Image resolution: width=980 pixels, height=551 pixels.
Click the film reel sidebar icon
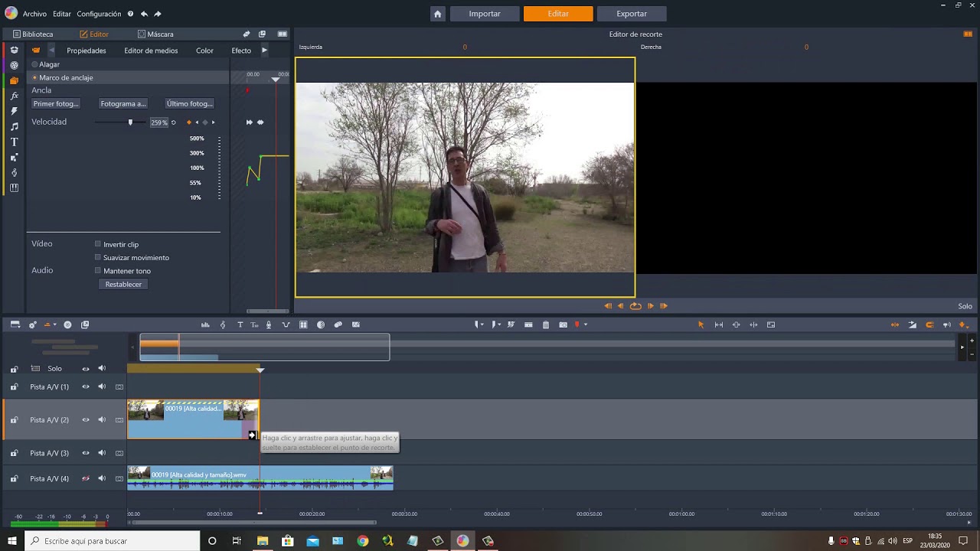(x=14, y=65)
